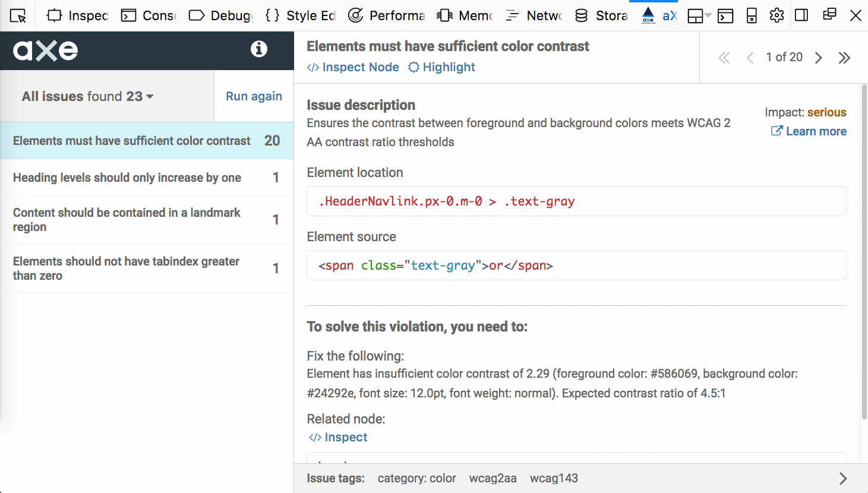Image resolution: width=868 pixels, height=493 pixels.
Task: Open devtools settings gear
Action: pyautogui.click(x=777, y=15)
